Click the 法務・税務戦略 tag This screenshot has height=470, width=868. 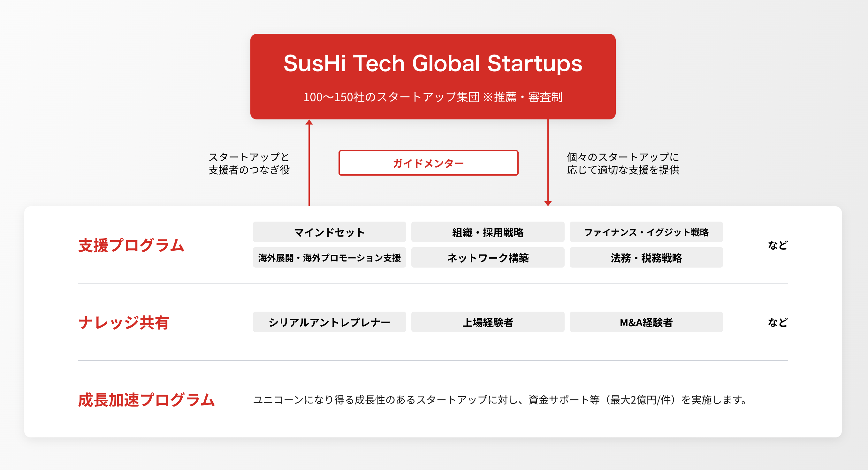point(646,258)
